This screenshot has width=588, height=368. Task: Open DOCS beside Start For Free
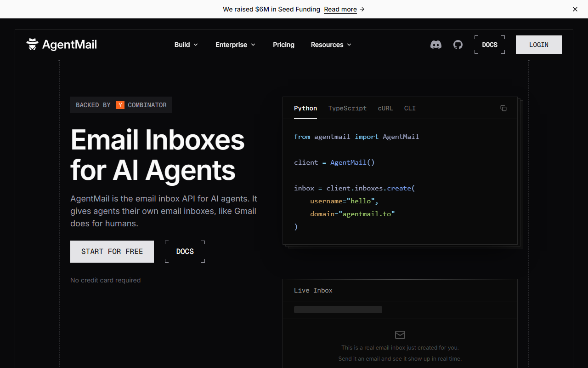coord(185,252)
